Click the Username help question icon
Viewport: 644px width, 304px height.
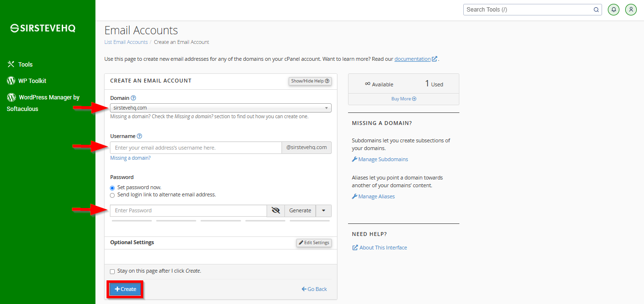pyautogui.click(x=139, y=136)
